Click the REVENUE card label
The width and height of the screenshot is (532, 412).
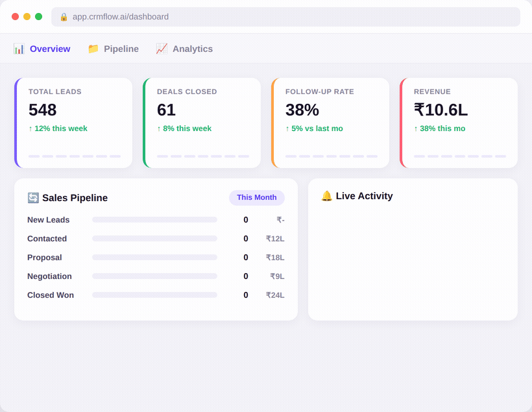pos(432,91)
